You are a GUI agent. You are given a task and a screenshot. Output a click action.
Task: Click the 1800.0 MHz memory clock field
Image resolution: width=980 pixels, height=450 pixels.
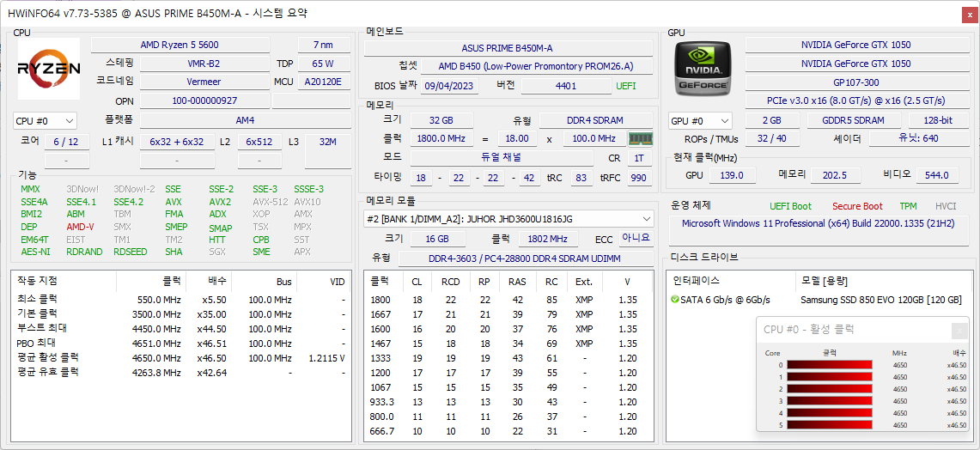[x=441, y=138]
